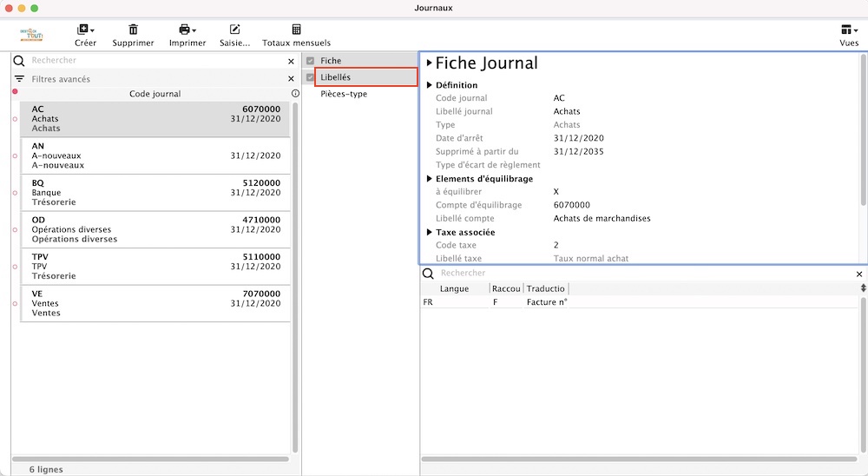Click the journal list horizontal scrollbar
This screenshot has width=868, height=476.
click(x=150, y=459)
